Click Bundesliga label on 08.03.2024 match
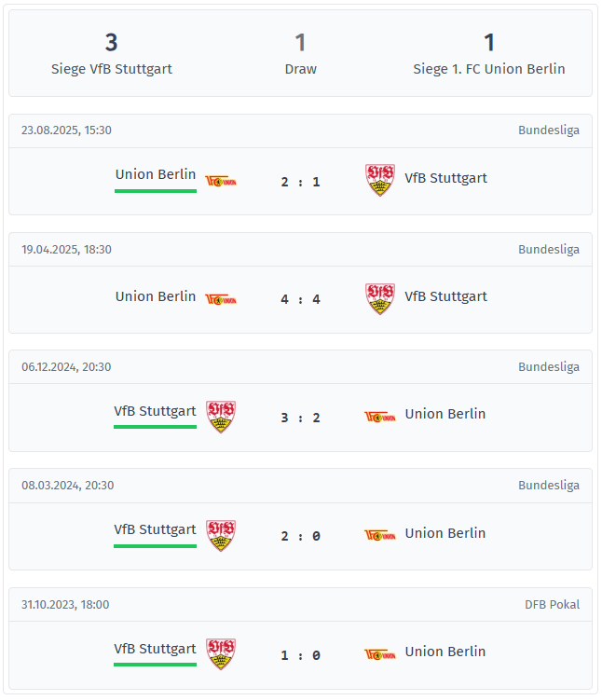The image size is (602, 700). (549, 485)
